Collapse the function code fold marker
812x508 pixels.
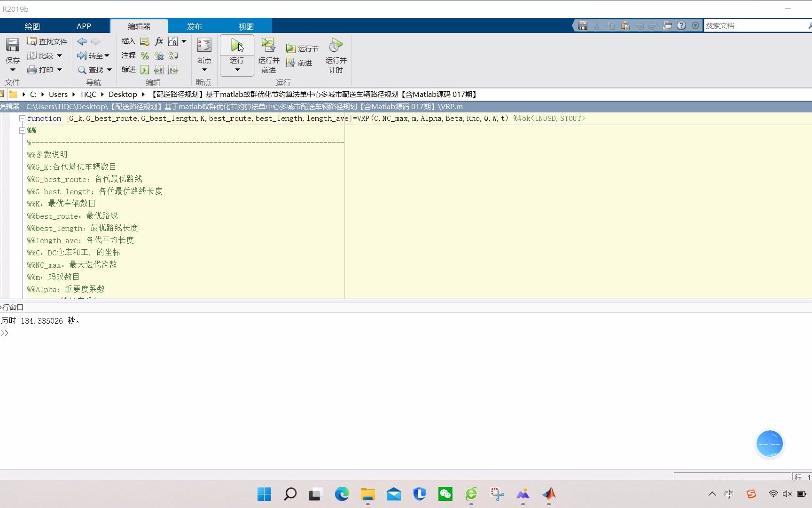22,119
